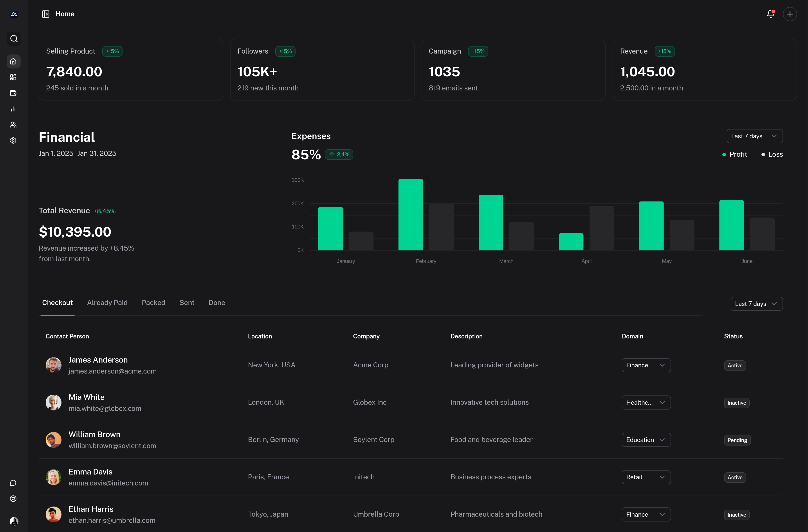
Task: Open the users icon in sidebar
Action: tap(13, 124)
